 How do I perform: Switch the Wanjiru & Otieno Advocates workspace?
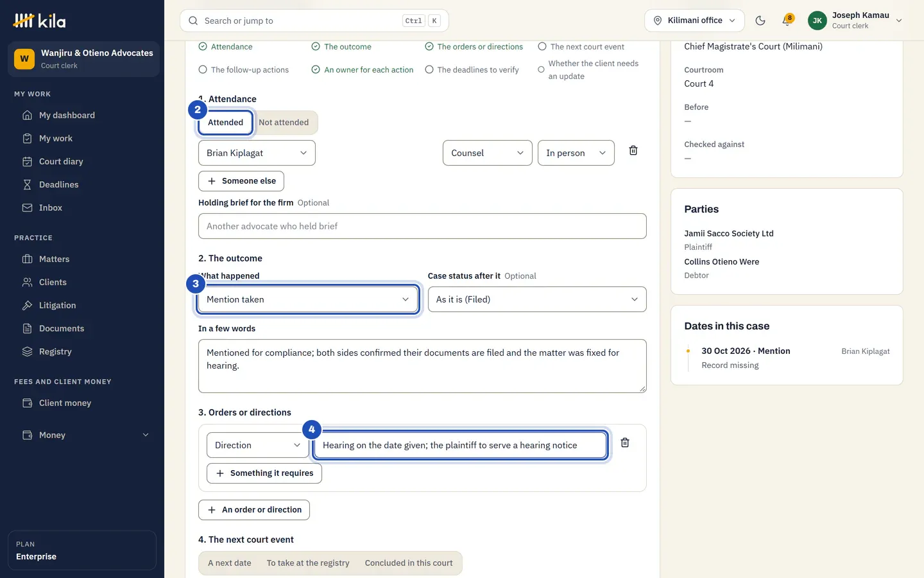pos(83,59)
